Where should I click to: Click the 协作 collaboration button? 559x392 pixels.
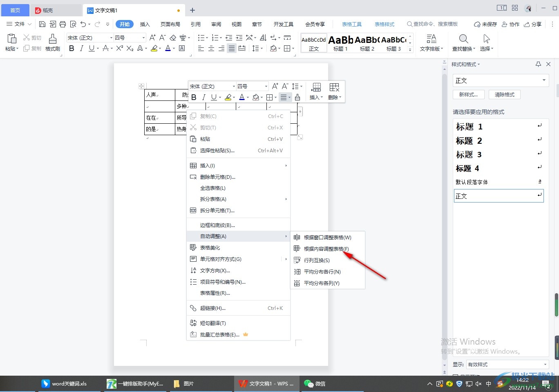[511, 24]
